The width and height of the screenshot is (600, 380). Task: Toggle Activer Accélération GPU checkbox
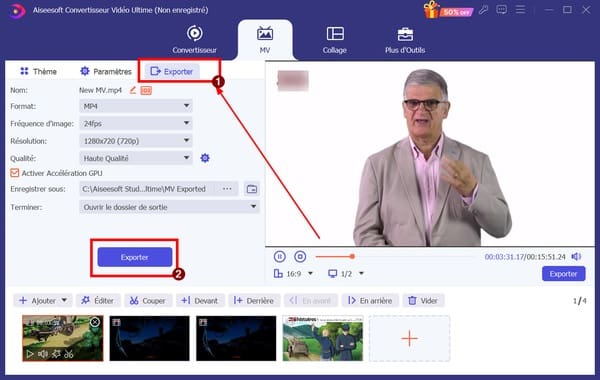[15, 173]
